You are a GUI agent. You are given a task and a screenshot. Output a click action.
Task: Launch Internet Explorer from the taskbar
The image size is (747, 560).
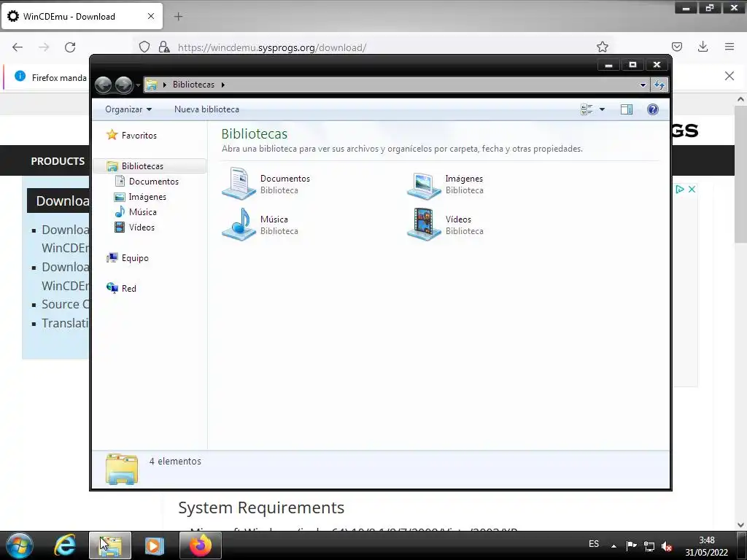[x=65, y=545]
